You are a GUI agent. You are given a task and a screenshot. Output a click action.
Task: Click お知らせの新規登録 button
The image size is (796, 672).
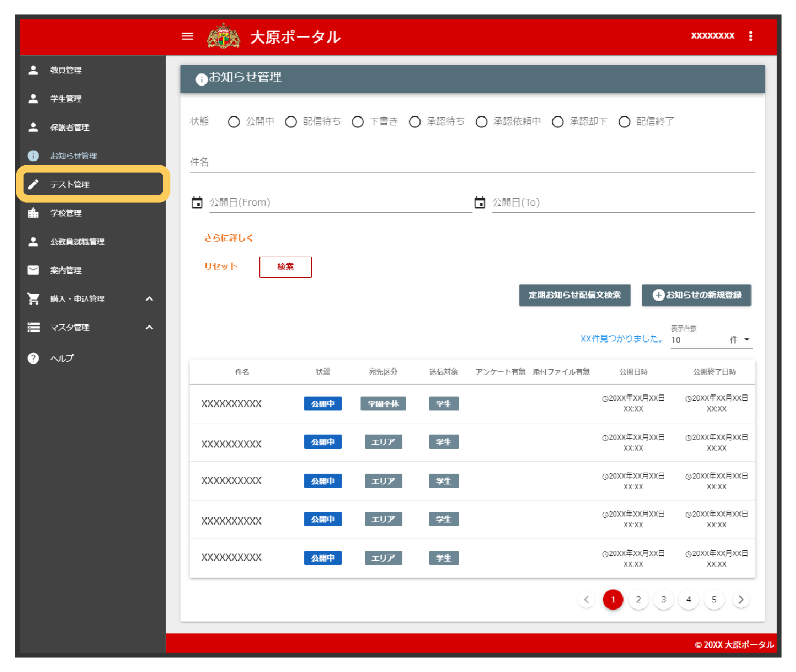(x=696, y=295)
